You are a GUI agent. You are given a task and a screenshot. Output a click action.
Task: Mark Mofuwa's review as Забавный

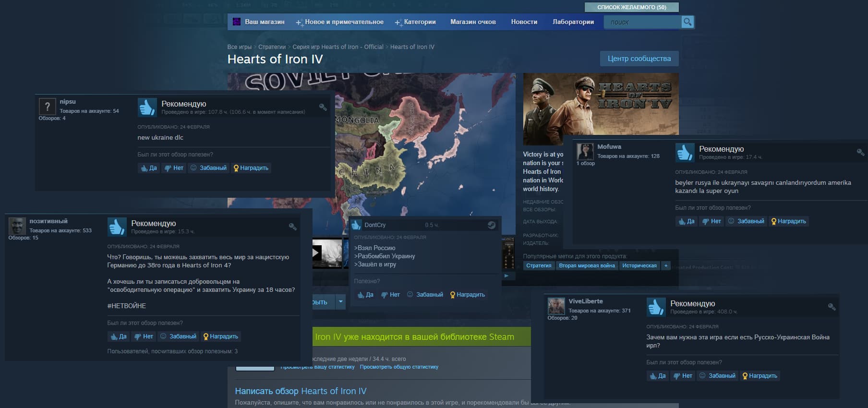(x=746, y=221)
